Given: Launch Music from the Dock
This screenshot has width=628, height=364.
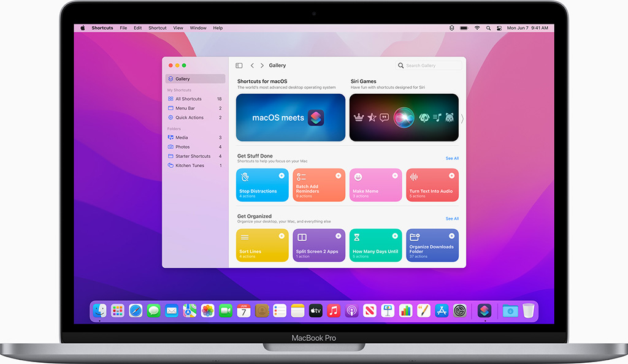Looking at the screenshot, I should pyautogui.click(x=334, y=311).
